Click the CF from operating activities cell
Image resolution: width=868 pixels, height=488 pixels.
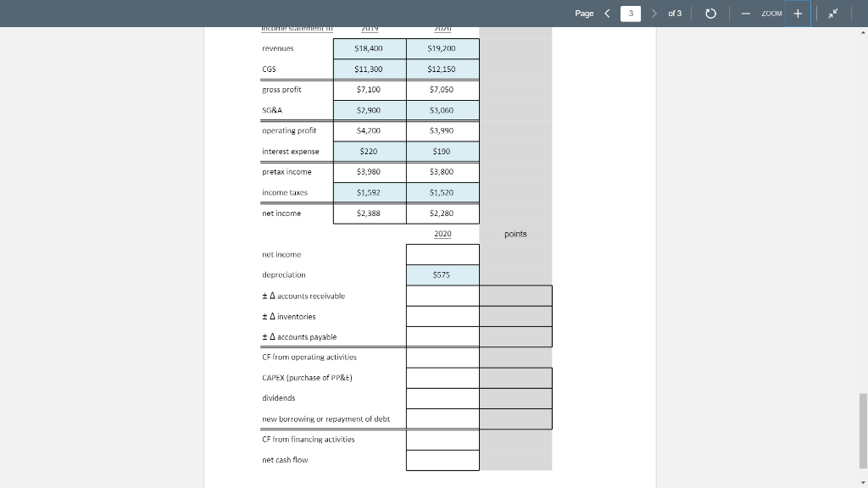[442, 357]
